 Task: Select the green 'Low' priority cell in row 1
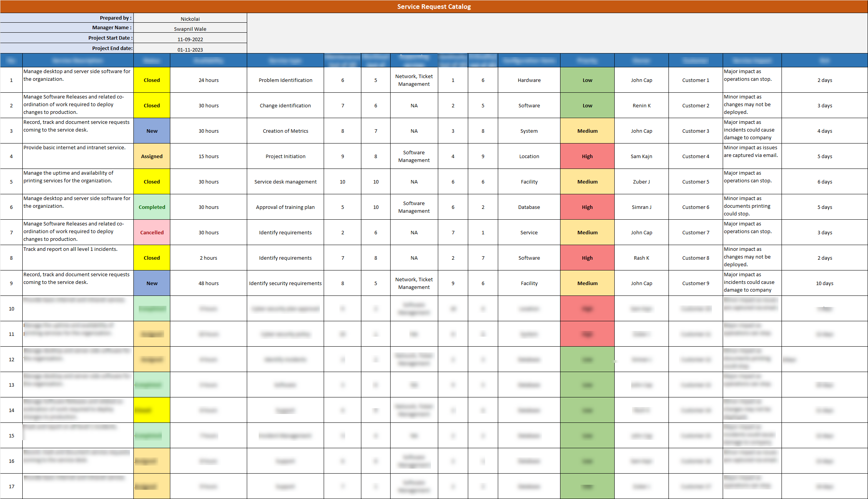point(587,80)
